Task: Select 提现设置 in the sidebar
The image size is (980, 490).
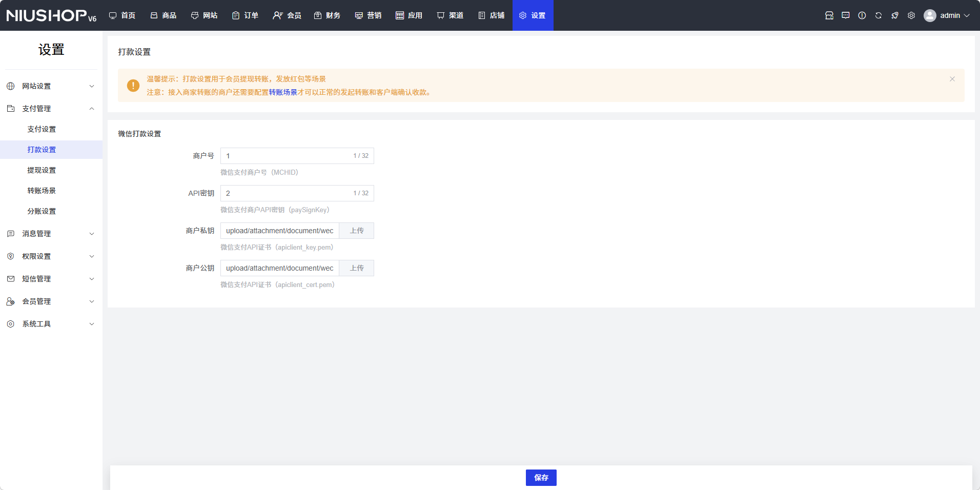Action: [x=42, y=170]
